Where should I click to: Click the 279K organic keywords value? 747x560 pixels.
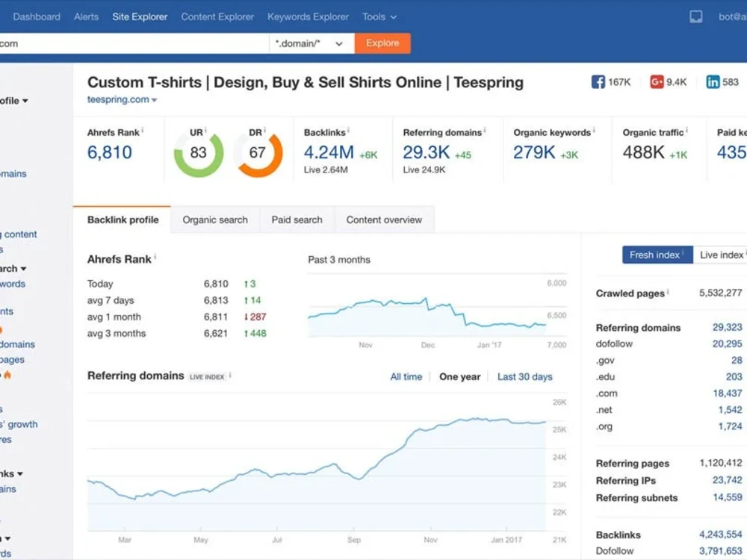pyautogui.click(x=534, y=152)
